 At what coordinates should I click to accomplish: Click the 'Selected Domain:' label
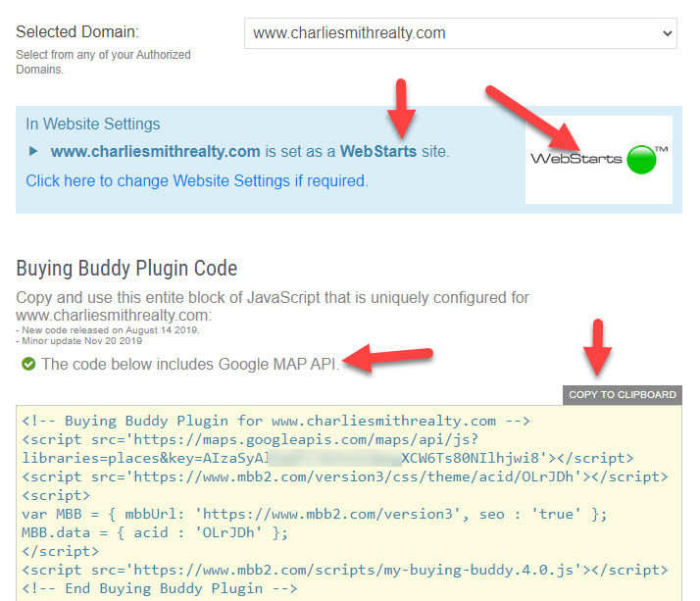coord(77,31)
